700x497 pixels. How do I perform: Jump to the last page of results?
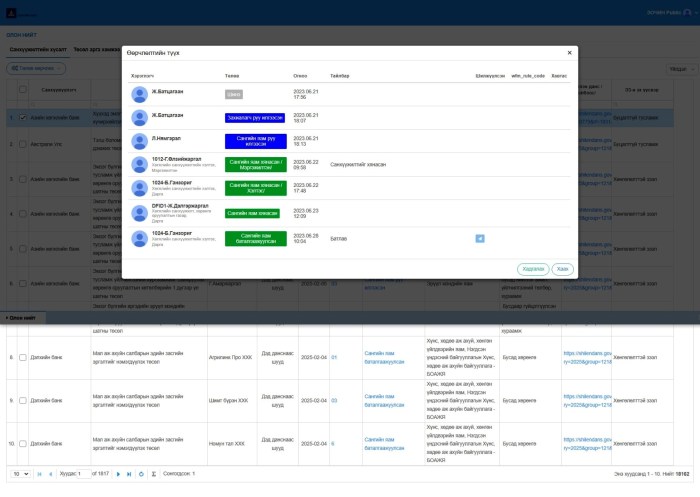tap(129, 474)
